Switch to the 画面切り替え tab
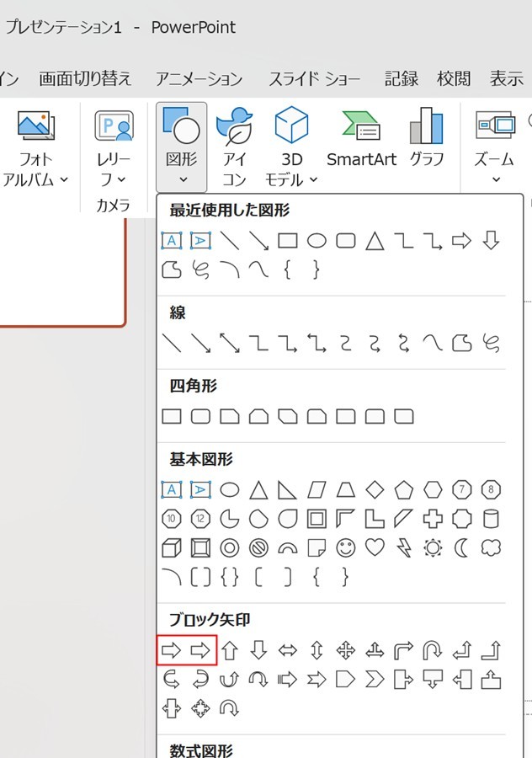Image resolution: width=532 pixels, height=758 pixels. coord(85,78)
